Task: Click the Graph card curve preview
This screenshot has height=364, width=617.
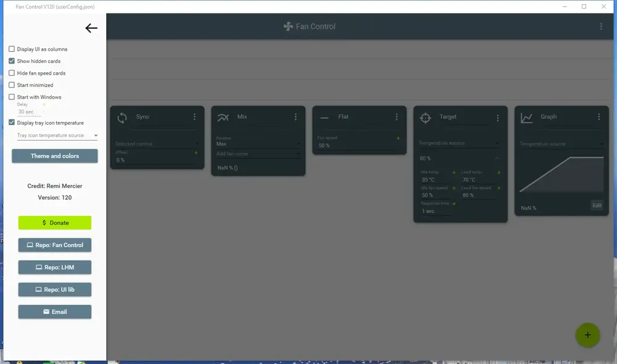Action: coord(561,175)
